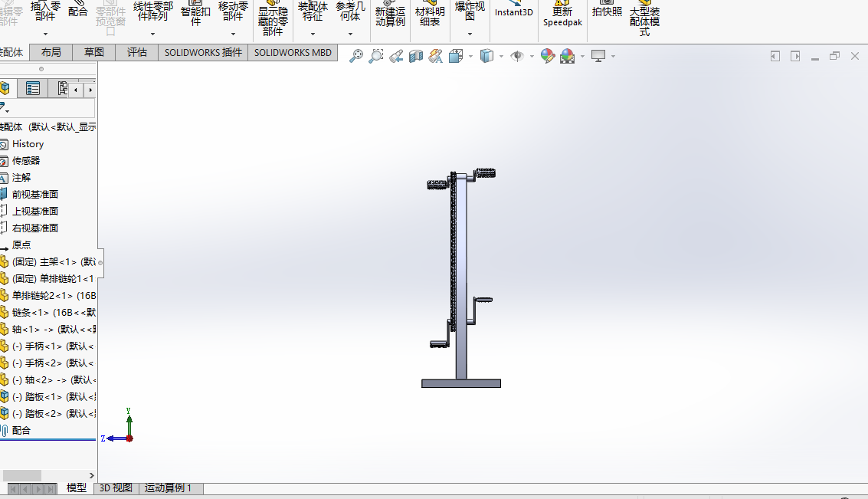Switch to the 评估 tab
868x499 pixels.
point(136,52)
